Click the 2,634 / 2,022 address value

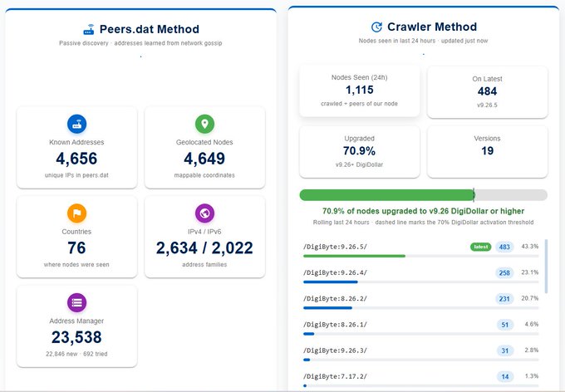tap(204, 247)
